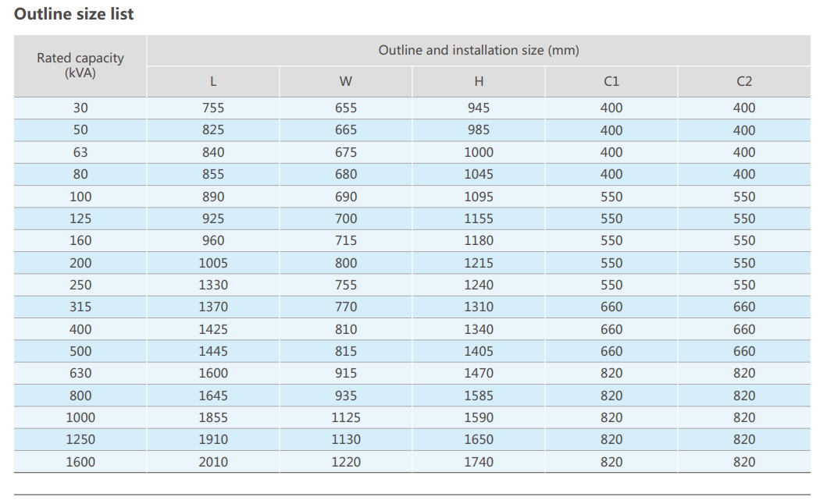Select the W value 915 for 630 kVA
This screenshot has height=504, width=827.
point(346,373)
